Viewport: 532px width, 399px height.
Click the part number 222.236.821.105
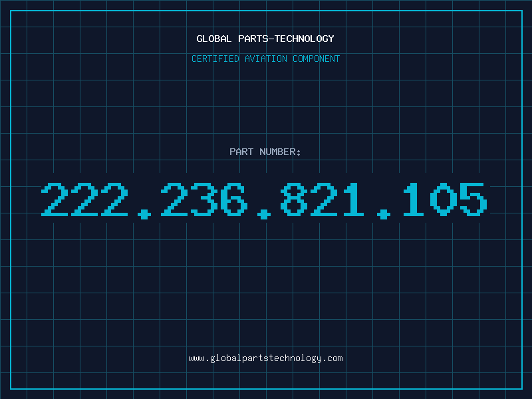click(264, 201)
